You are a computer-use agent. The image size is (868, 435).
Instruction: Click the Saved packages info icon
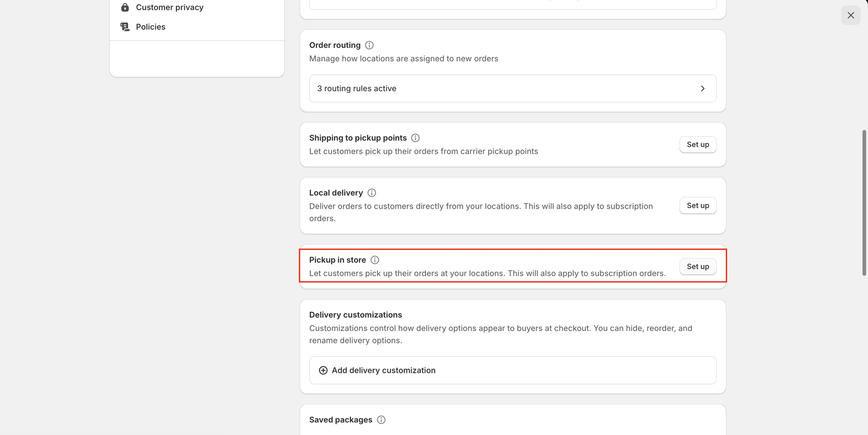[381, 420]
